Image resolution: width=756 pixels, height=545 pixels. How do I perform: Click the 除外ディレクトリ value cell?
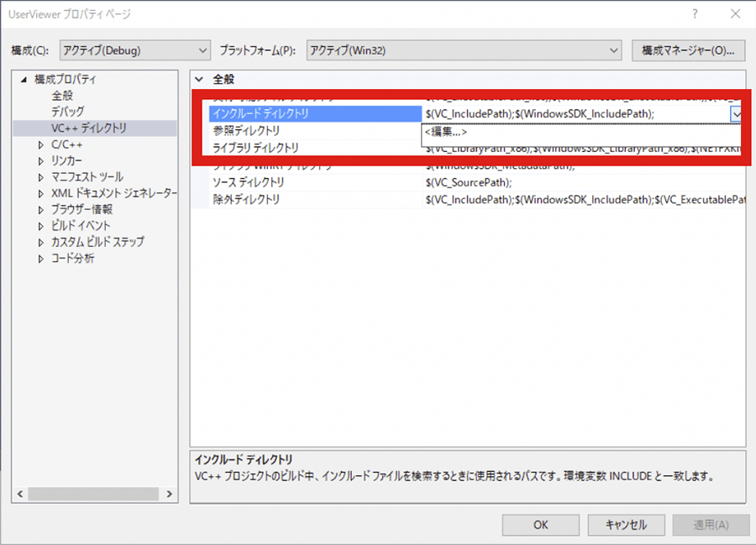coord(585,200)
